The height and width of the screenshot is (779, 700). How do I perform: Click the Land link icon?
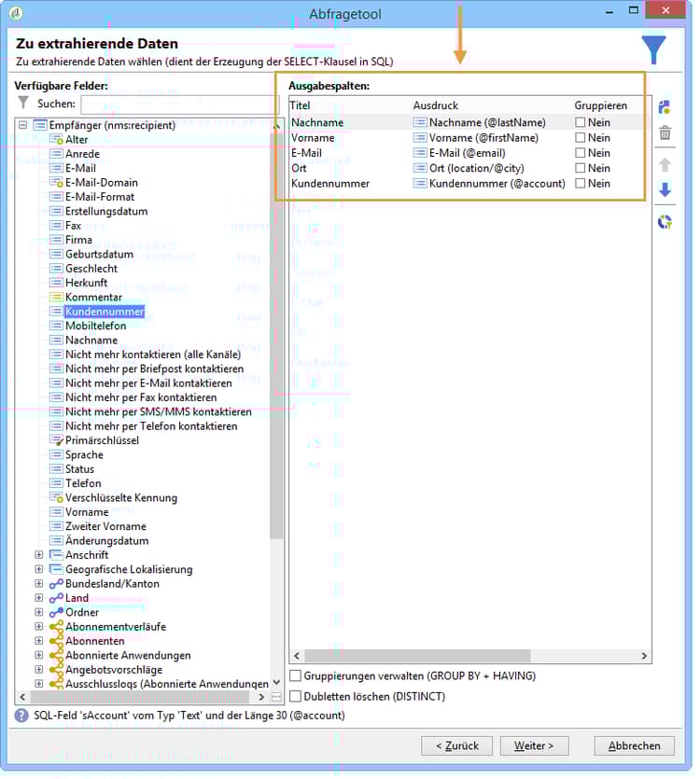56,598
